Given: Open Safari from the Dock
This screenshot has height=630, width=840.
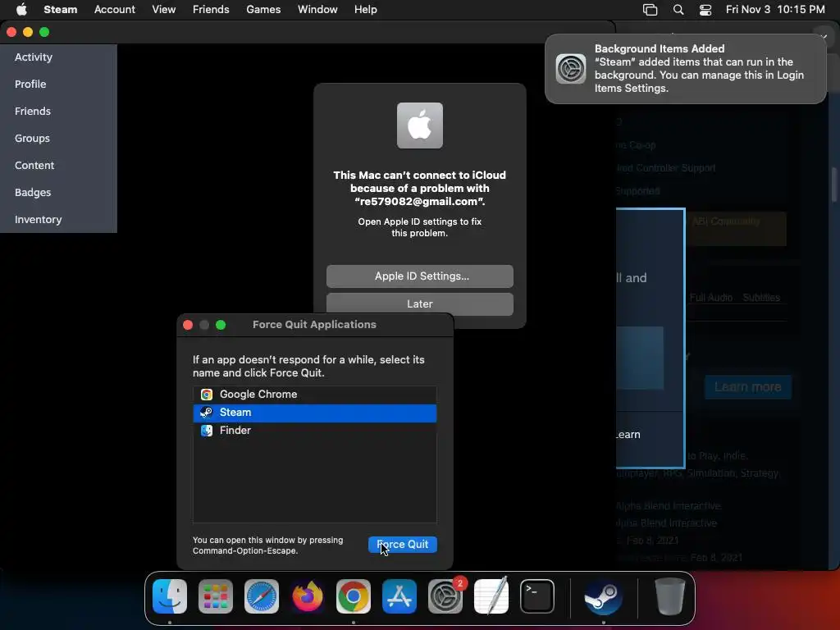Looking at the screenshot, I should click(262, 596).
